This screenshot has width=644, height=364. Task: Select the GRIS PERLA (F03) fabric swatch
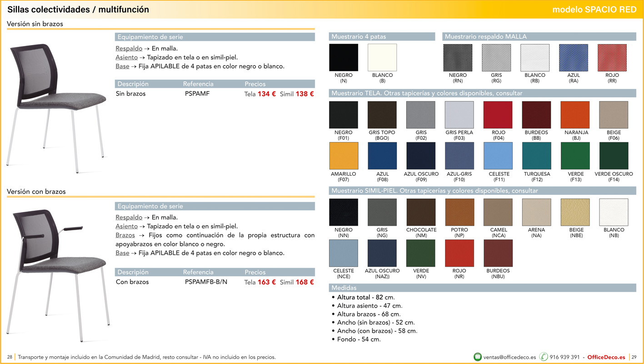(x=459, y=115)
